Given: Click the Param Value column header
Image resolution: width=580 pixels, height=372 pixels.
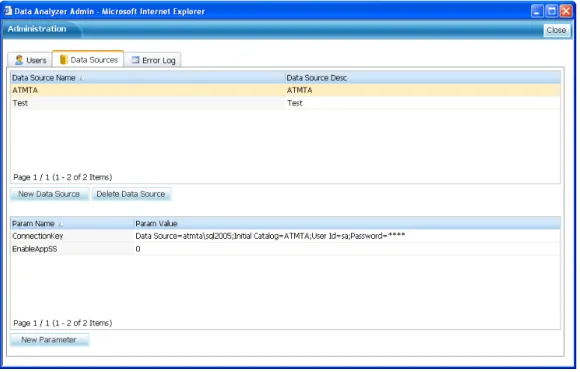Looking at the screenshot, I should 347,224.
